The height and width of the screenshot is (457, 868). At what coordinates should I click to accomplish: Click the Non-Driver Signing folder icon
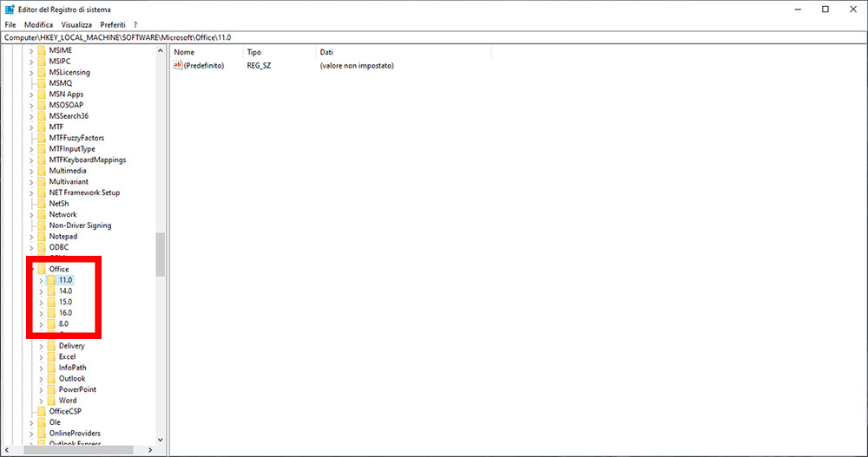coord(42,225)
